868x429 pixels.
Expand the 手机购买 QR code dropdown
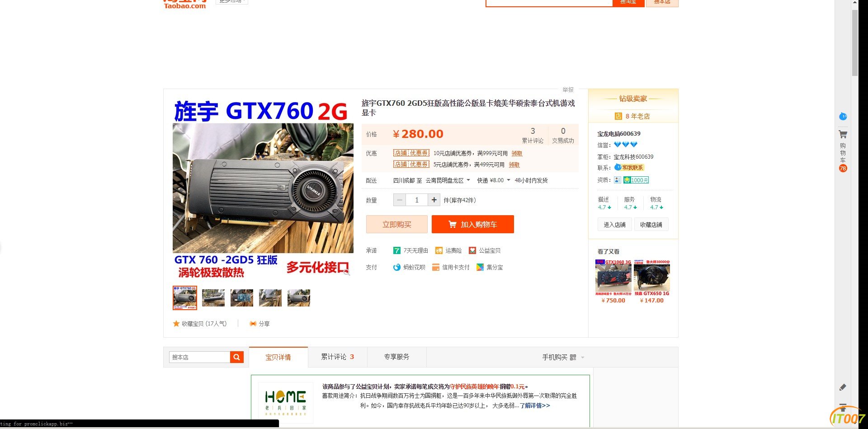coord(563,357)
